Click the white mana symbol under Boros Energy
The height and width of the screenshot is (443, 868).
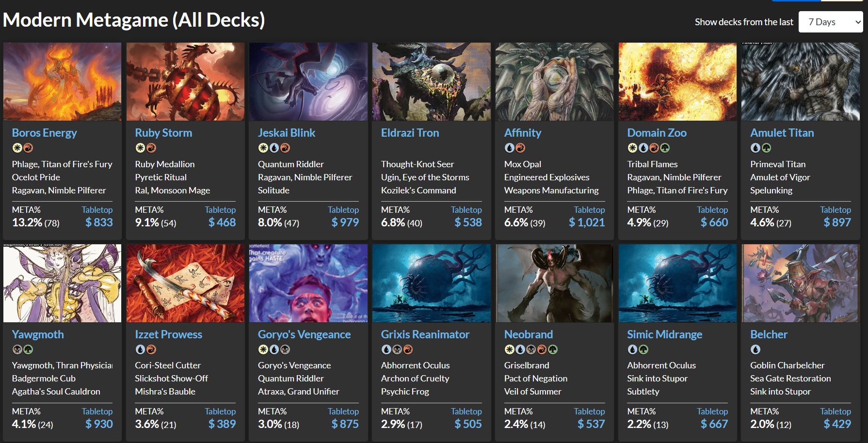[17, 148]
